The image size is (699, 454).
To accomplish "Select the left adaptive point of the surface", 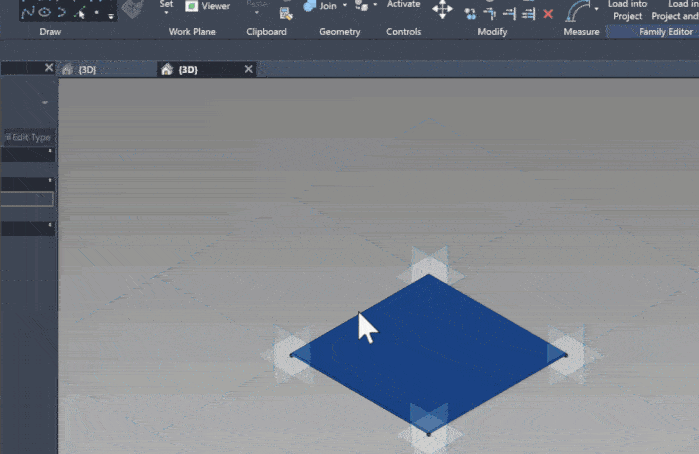I will coord(291,355).
